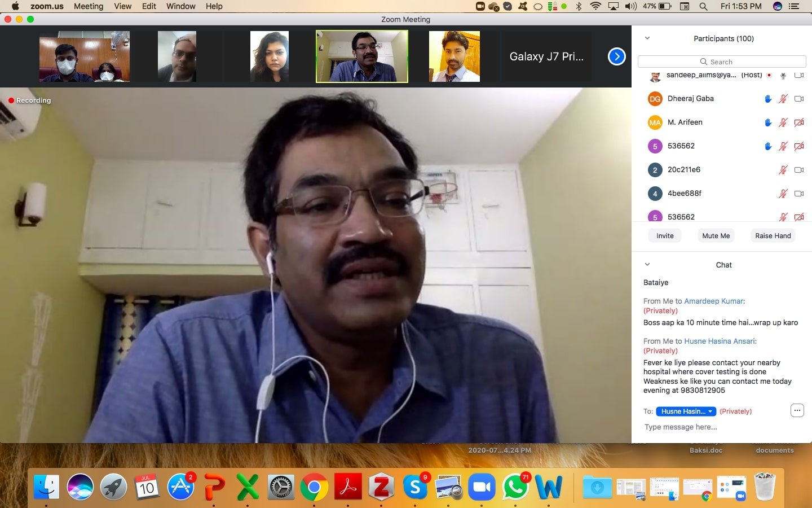Select the masked participant video thumbnail

[x=85, y=56]
